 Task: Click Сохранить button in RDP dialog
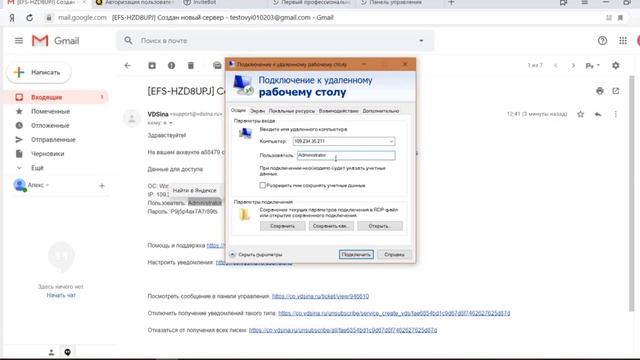pos(282,226)
